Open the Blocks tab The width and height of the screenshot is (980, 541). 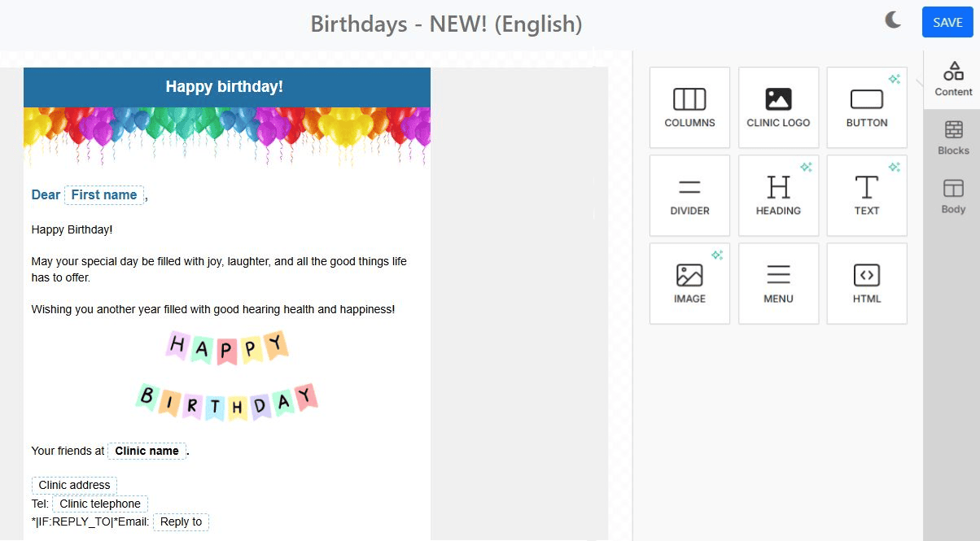click(953, 137)
